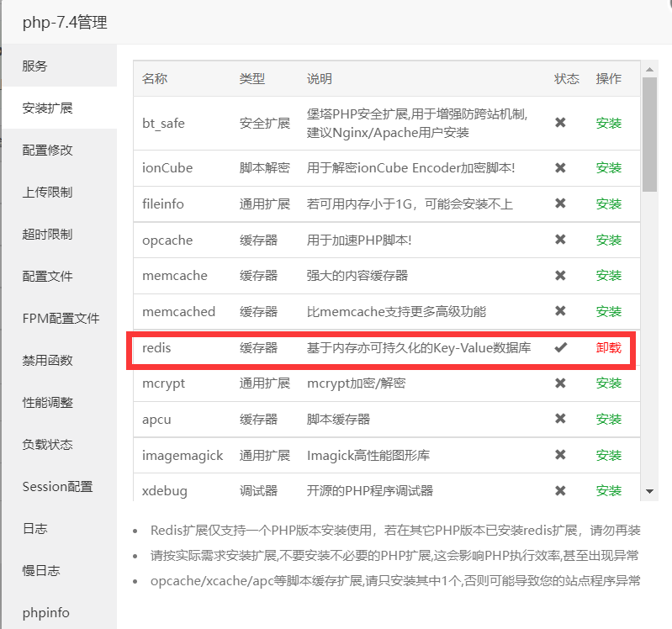Click the X status icon for bt_safe
The height and width of the screenshot is (629, 672).
pyautogui.click(x=560, y=123)
